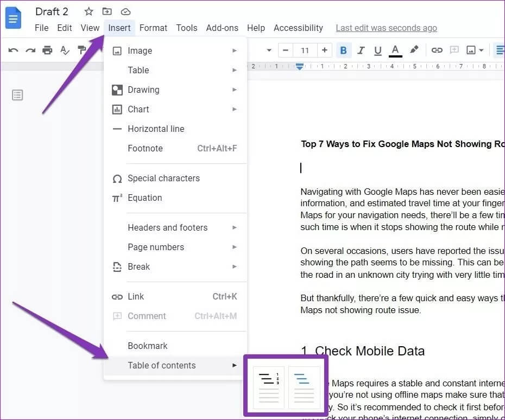Click the spell check icon

coord(65,50)
